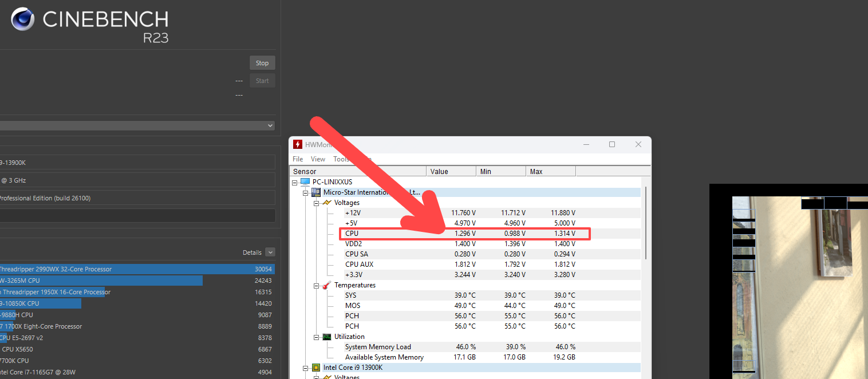Select Threadripper 2990WX 32-Core Processor entry
The width and height of the screenshot is (868, 379).
tap(137, 269)
